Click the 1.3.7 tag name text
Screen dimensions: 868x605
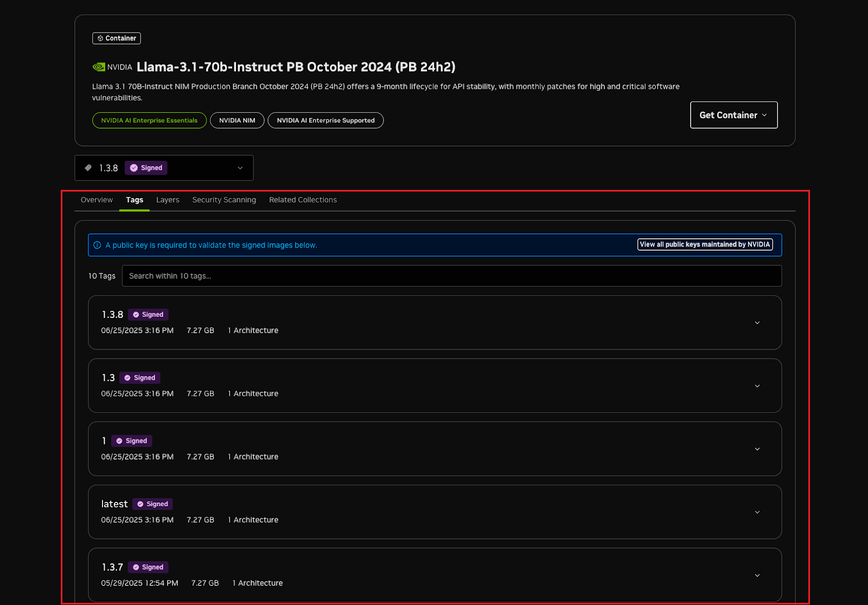pyautogui.click(x=112, y=567)
